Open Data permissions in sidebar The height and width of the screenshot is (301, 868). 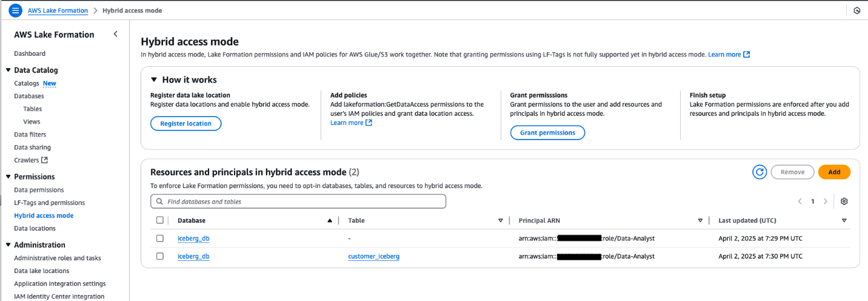coord(39,190)
